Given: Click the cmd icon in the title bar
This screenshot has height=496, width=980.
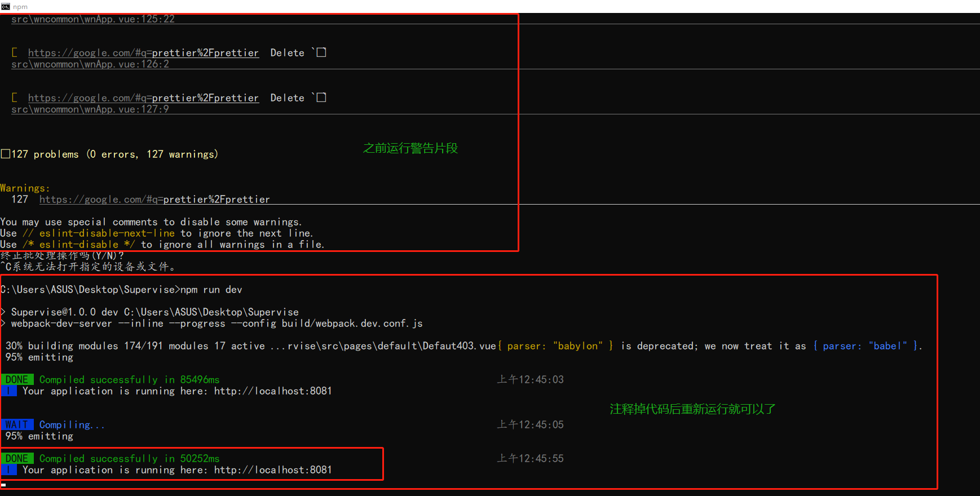Looking at the screenshot, I should point(6,6).
